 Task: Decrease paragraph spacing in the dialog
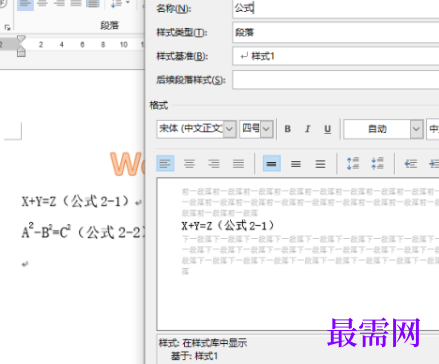pos(377,164)
